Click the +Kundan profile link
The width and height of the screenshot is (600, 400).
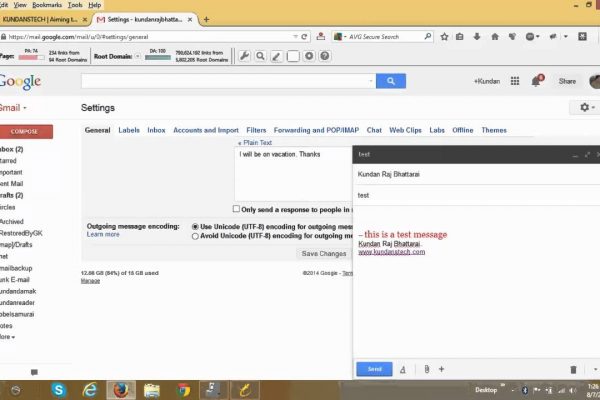(x=487, y=81)
